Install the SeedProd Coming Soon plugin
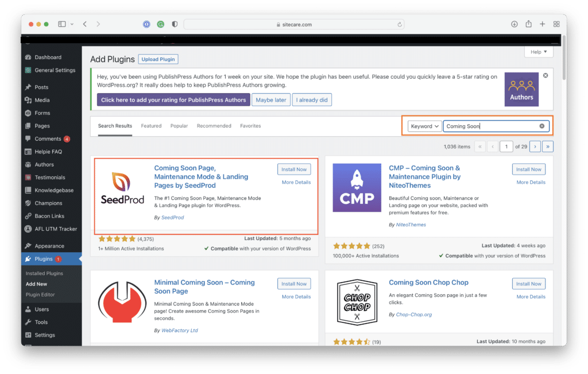 tap(294, 169)
